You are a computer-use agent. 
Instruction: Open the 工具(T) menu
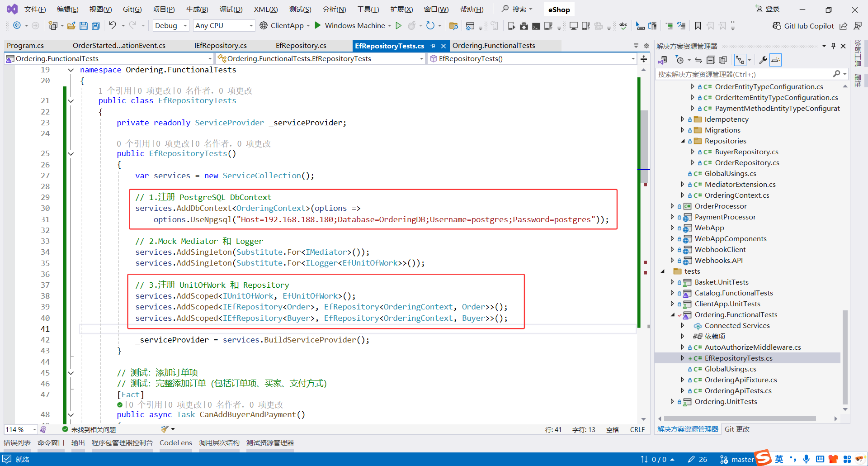(368, 9)
